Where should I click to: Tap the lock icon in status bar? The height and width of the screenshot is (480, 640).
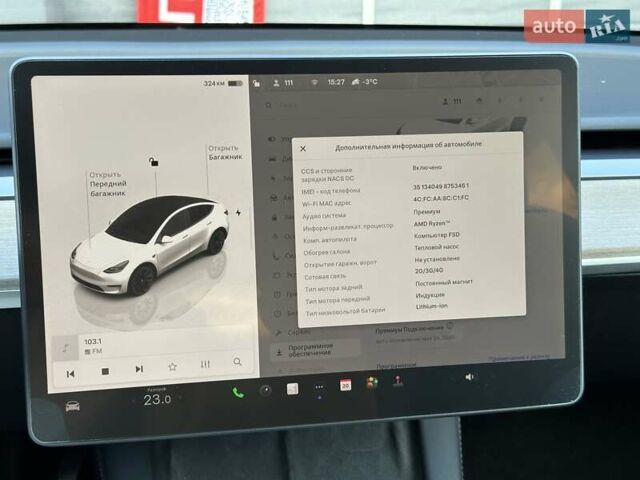click(x=256, y=84)
